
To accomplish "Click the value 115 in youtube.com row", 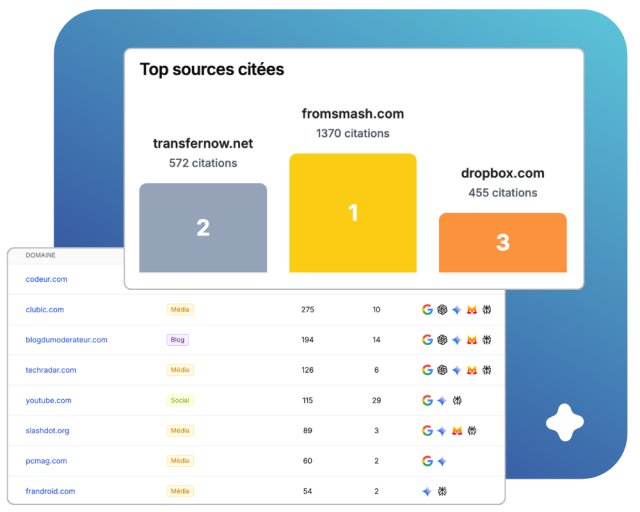I will click(x=308, y=400).
